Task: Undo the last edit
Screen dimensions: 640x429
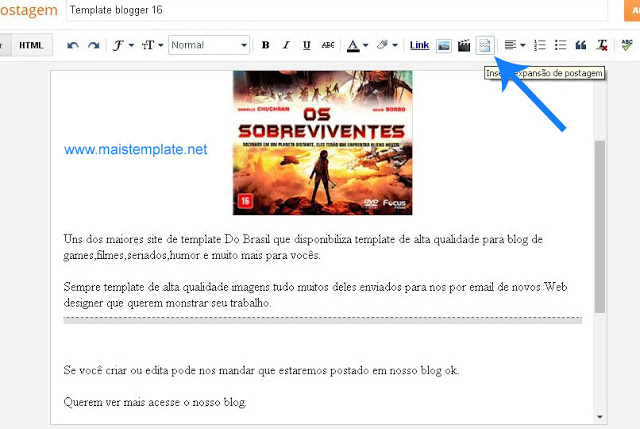Action: click(73, 45)
